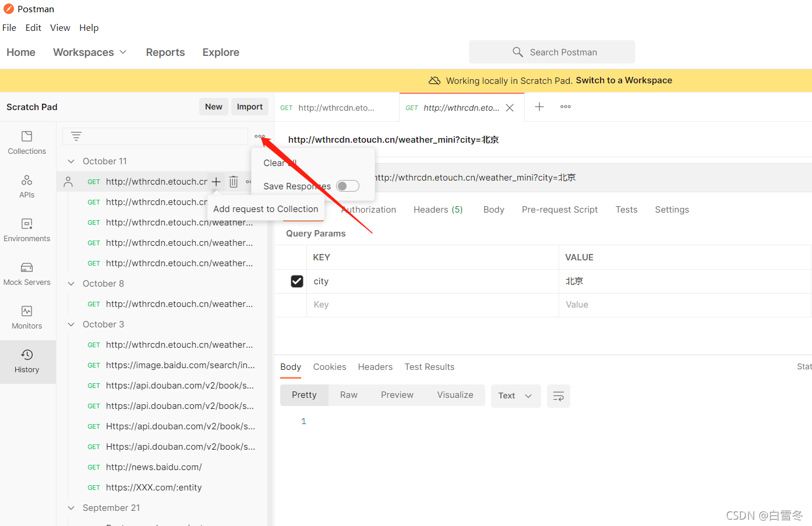Select the Visualize response view
This screenshot has height=526, width=812.
click(455, 395)
